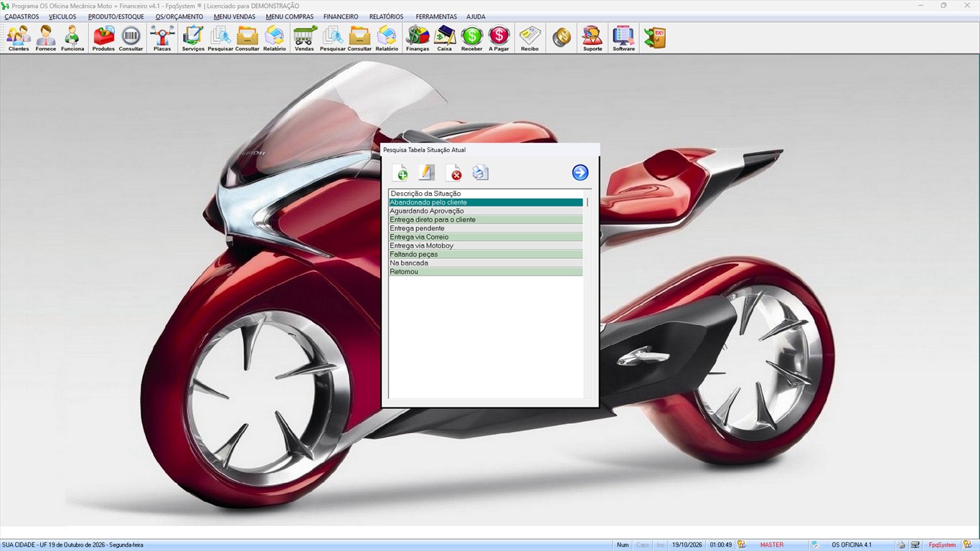
Task: Open the Vendas shopping cart icon
Action: click(304, 38)
